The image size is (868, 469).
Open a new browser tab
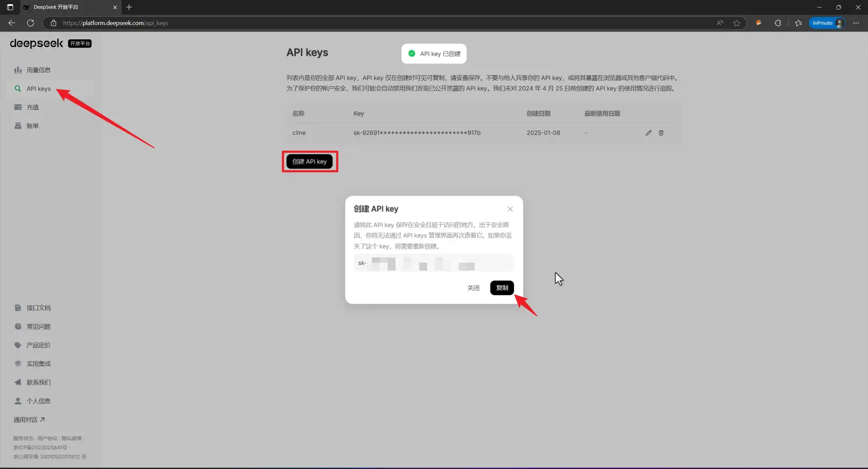[129, 7]
